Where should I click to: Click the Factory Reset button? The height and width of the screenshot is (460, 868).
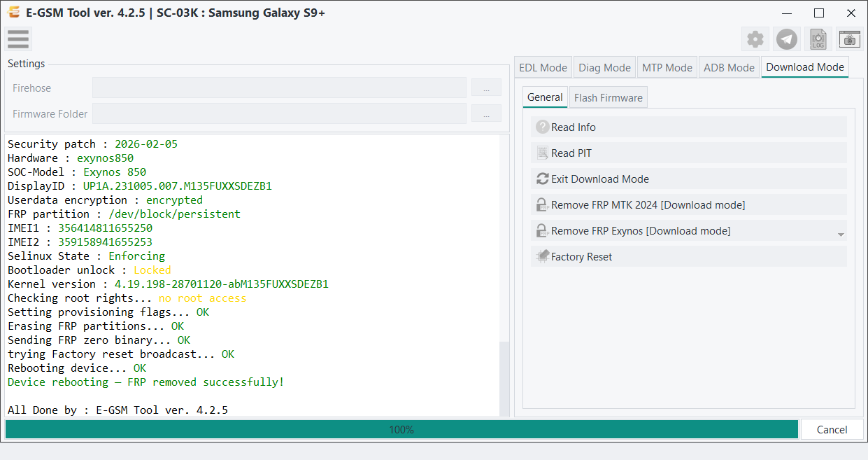click(688, 256)
